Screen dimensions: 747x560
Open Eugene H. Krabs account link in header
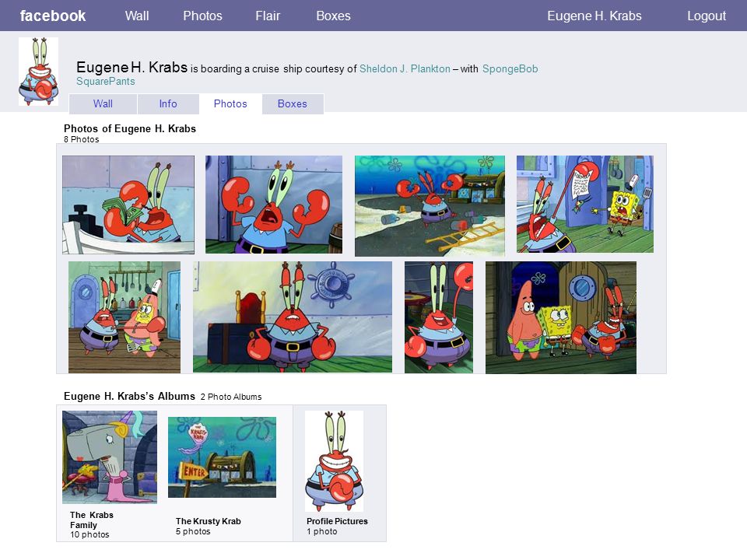[x=594, y=16]
